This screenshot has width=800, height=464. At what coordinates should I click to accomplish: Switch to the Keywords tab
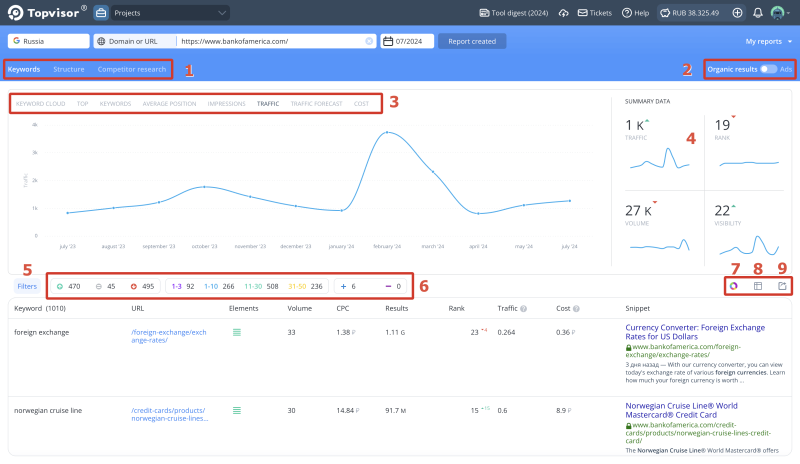(x=23, y=69)
